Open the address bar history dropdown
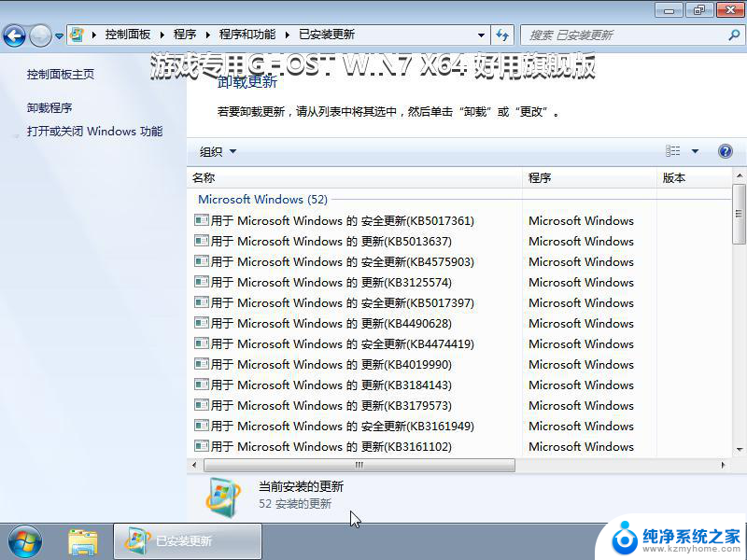 pyautogui.click(x=481, y=35)
